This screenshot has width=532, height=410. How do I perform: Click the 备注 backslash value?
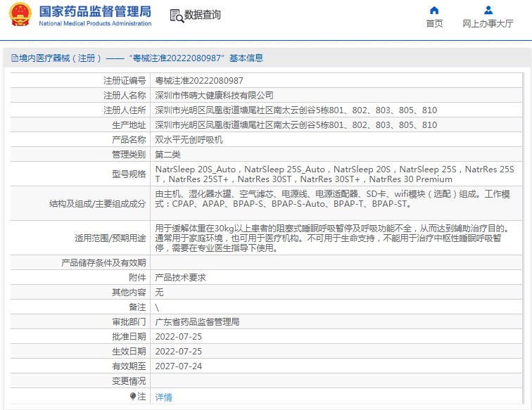157,307
